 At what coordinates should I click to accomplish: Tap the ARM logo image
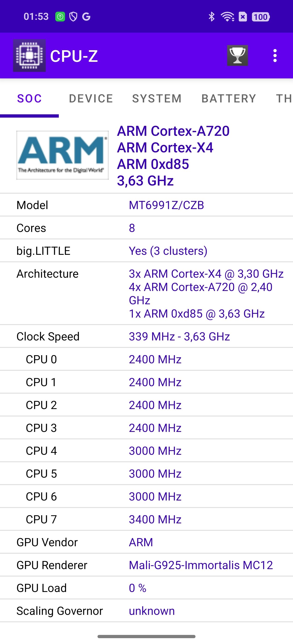(63, 155)
